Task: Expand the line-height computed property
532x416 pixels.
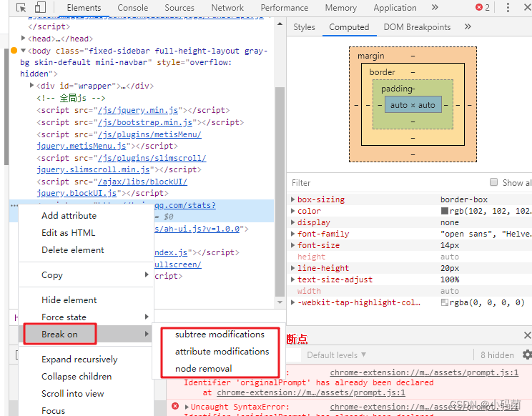Action: click(x=292, y=268)
